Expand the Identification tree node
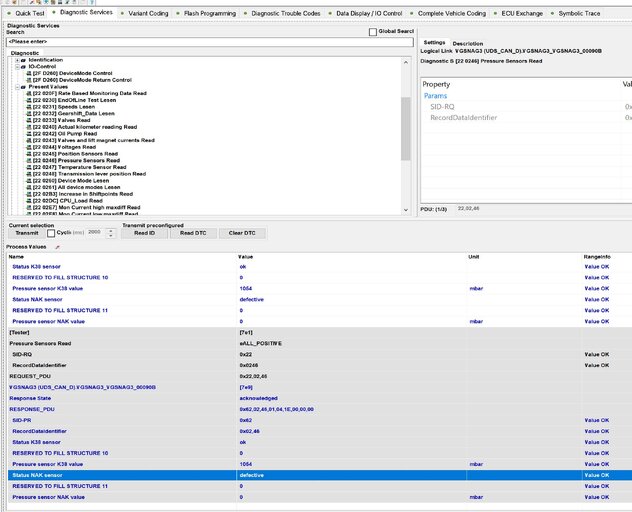This screenshot has height=512, width=632. (x=16, y=60)
